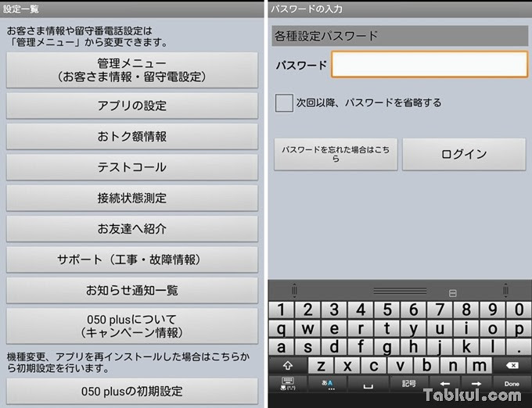
Task: Tap the letter b key
Action: [x=426, y=366]
